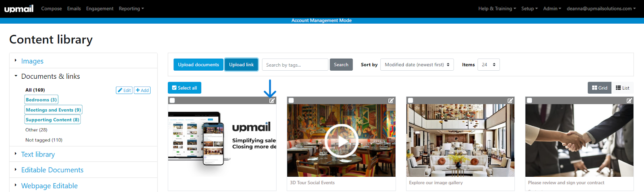Select the 3D Tour Social Events checkbox

291,100
